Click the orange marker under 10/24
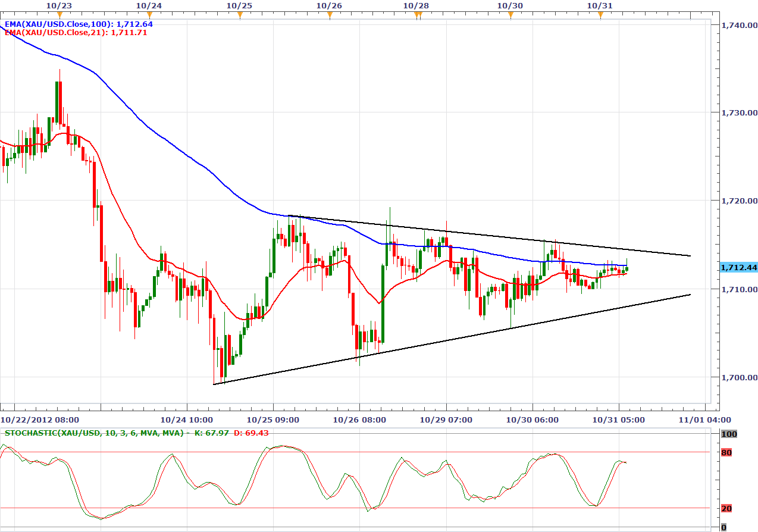The width and height of the screenshot is (758, 532). (x=149, y=15)
